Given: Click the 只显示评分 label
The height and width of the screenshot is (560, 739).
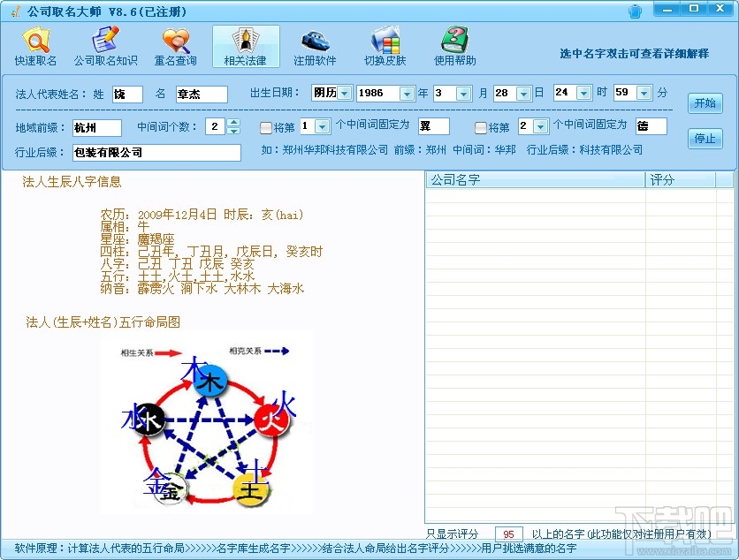Looking at the screenshot, I should pos(452,534).
